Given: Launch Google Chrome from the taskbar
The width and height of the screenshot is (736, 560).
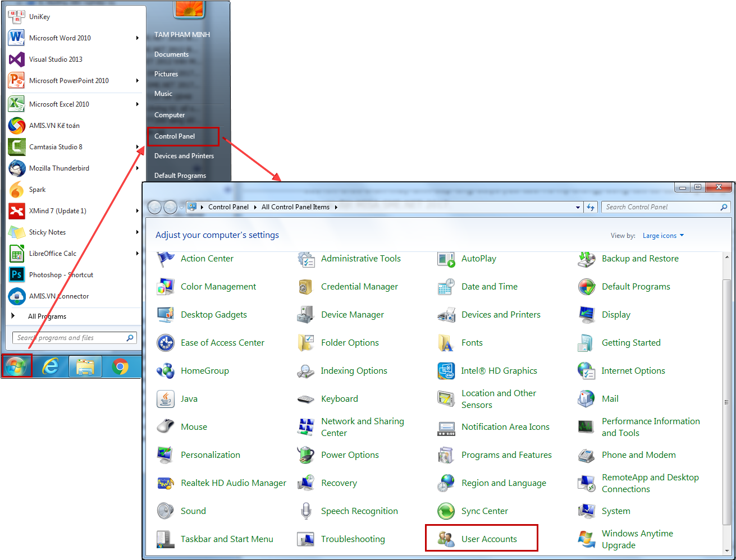Looking at the screenshot, I should pyautogui.click(x=120, y=367).
